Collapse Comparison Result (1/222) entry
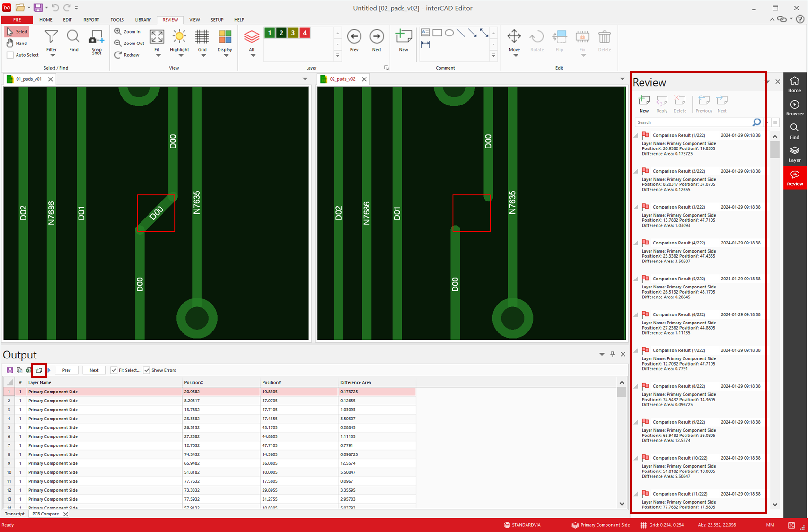This screenshot has width=808, height=532. pos(636,136)
